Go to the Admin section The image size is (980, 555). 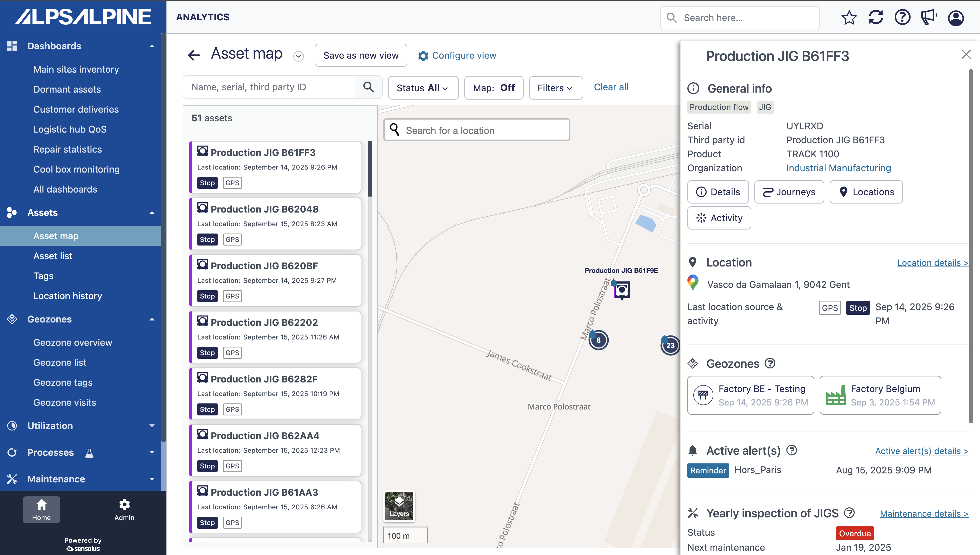click(124, 510)
